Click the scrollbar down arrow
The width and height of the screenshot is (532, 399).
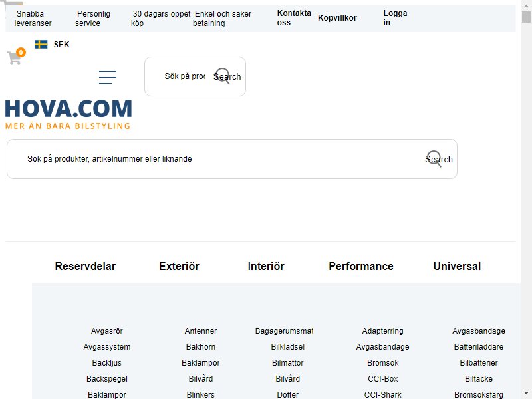coord(526,393)
